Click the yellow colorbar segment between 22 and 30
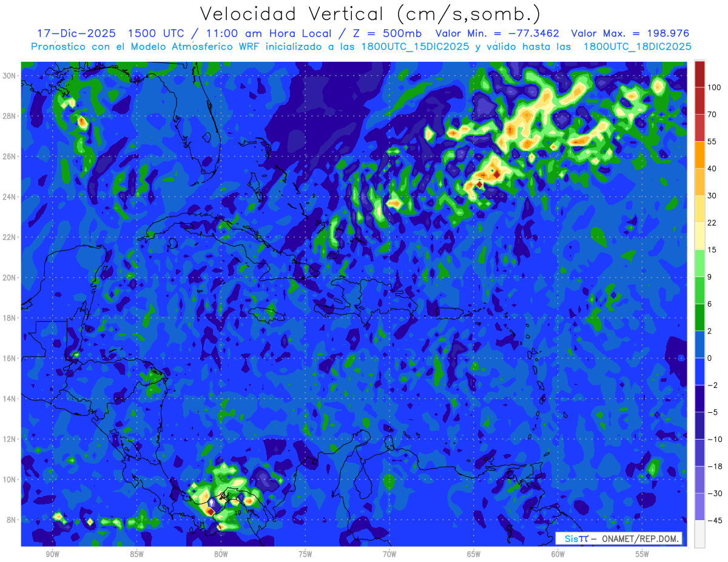The height and width of the screenshot is (562, 728). (x=699, y=209)
